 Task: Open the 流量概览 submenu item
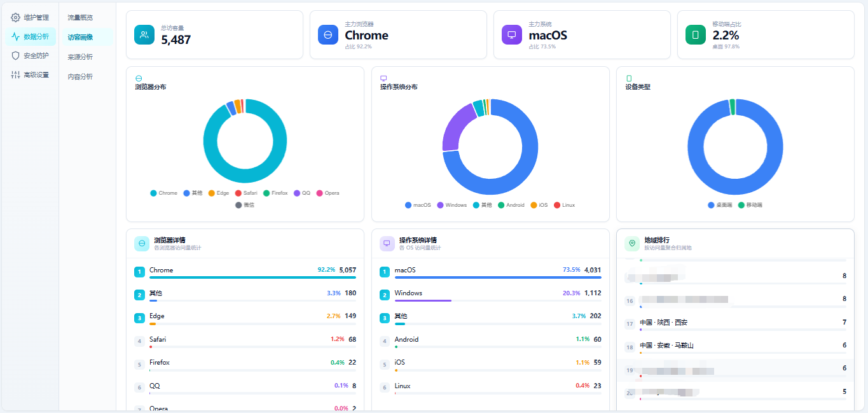pos(80,17)
